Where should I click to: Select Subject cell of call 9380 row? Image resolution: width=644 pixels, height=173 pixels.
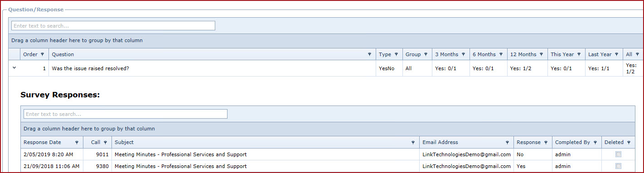(x=266, y=166)
